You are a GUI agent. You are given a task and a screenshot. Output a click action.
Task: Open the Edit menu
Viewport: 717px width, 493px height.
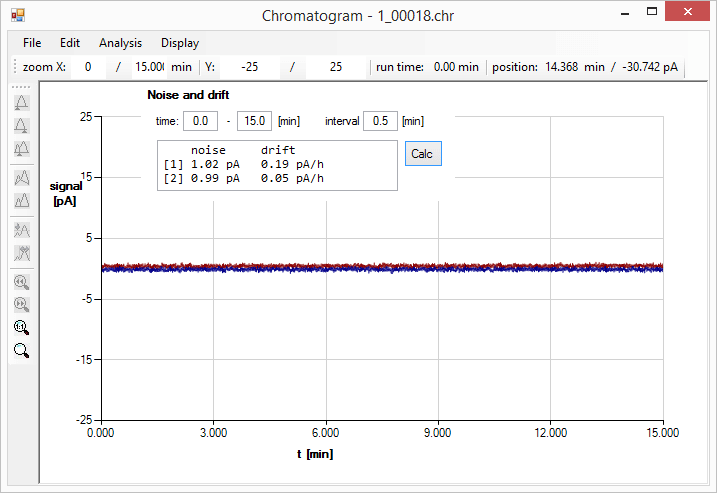point(70,43)
